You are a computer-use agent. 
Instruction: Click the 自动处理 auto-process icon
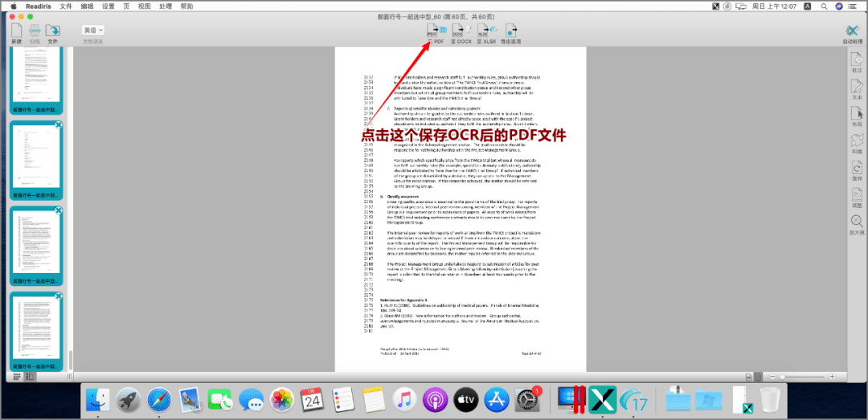tap(853, 31)
